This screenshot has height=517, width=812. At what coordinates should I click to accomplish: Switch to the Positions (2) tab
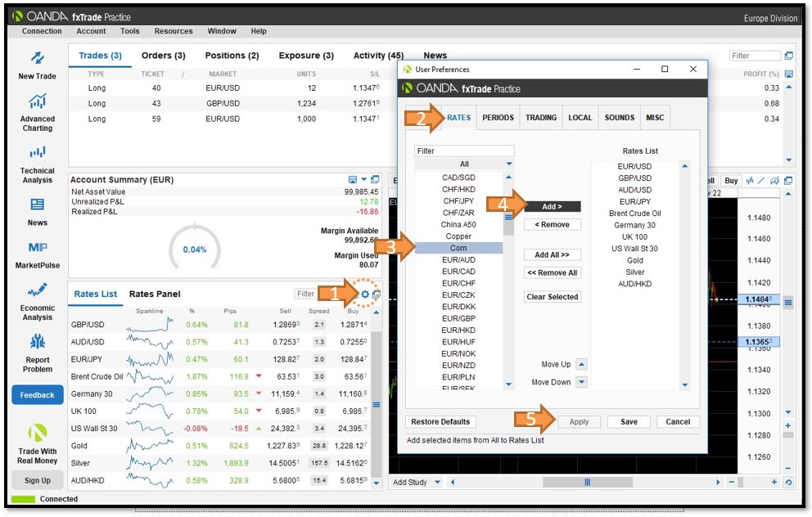232,56
